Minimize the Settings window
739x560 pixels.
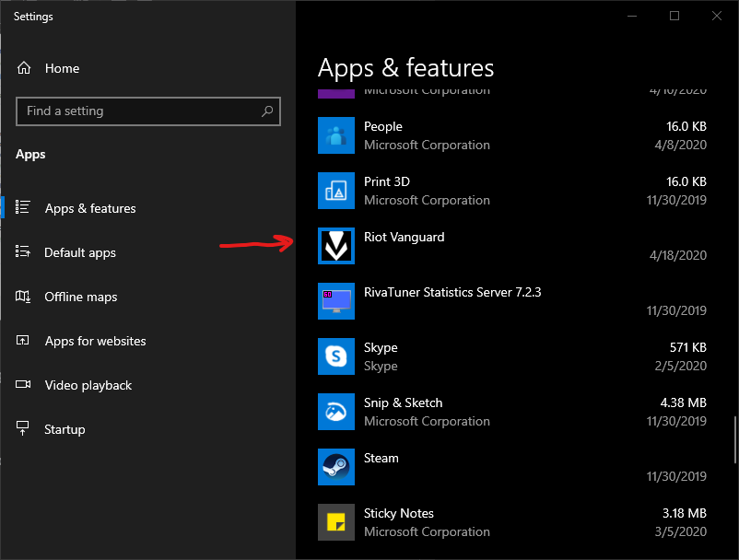pos(632,16)
